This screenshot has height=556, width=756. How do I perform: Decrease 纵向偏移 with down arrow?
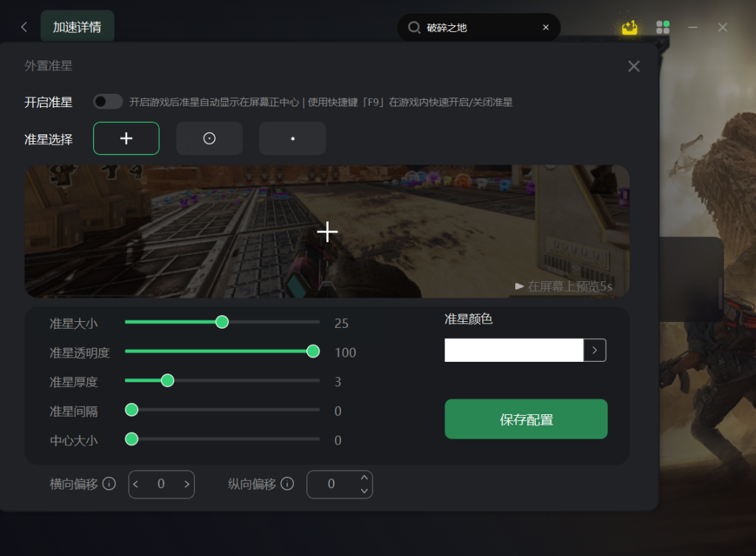(x=365, y=491)
